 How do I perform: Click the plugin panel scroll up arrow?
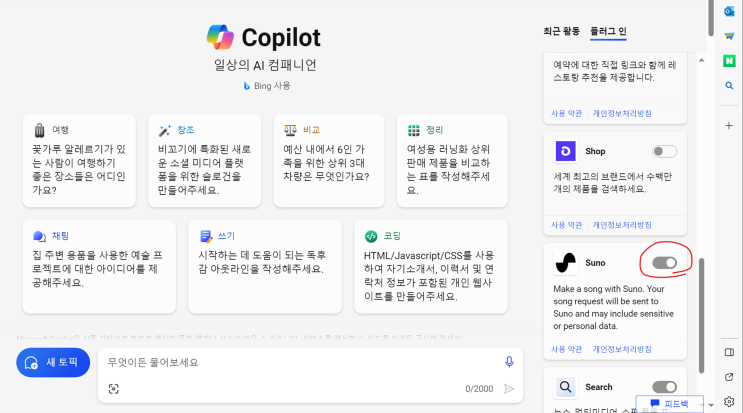point(701,60)
